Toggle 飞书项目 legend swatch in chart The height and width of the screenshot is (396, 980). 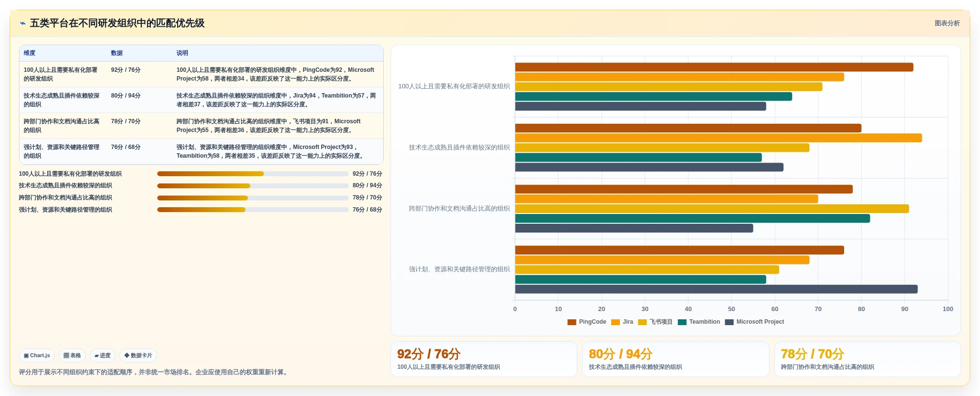click(x=642, y=322)
